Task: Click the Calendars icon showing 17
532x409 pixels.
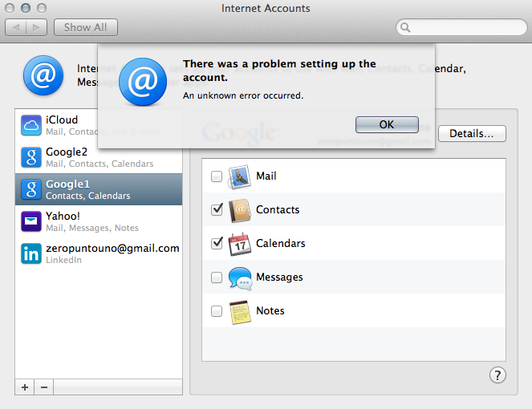Action: point(240,244)
